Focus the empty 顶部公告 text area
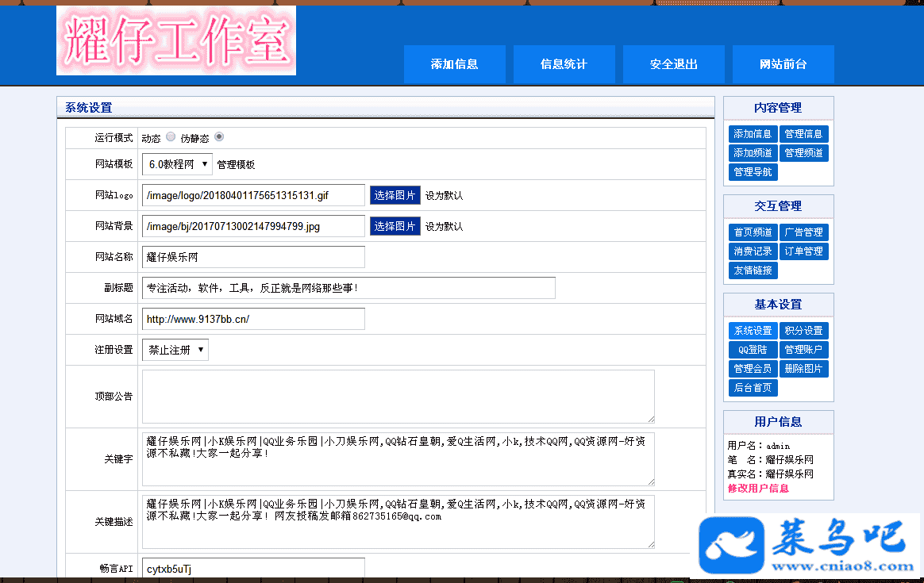This screenshot has height=583, width=924. tap(398, 396)
